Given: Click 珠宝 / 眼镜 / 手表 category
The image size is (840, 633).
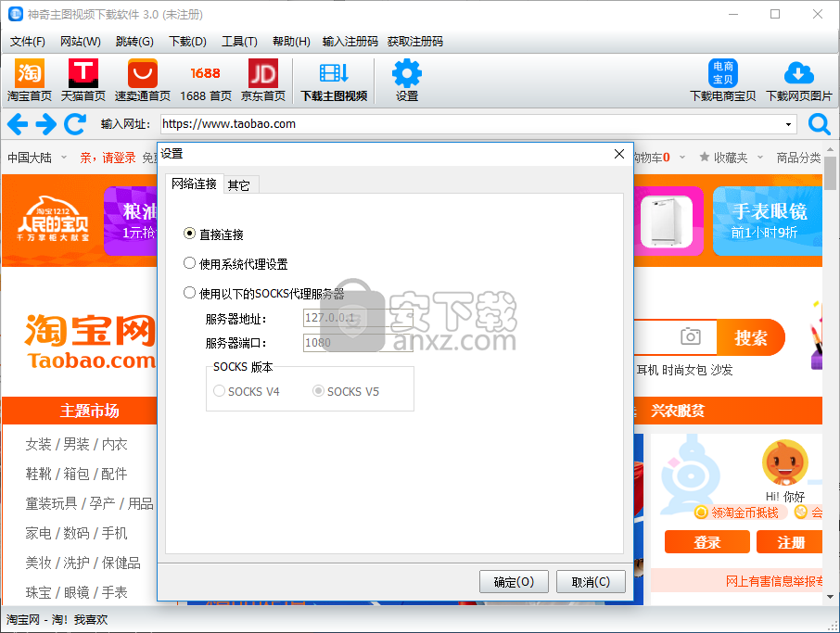Looking at the screenshot, I should pyautogui.click(x=77, y=592).
